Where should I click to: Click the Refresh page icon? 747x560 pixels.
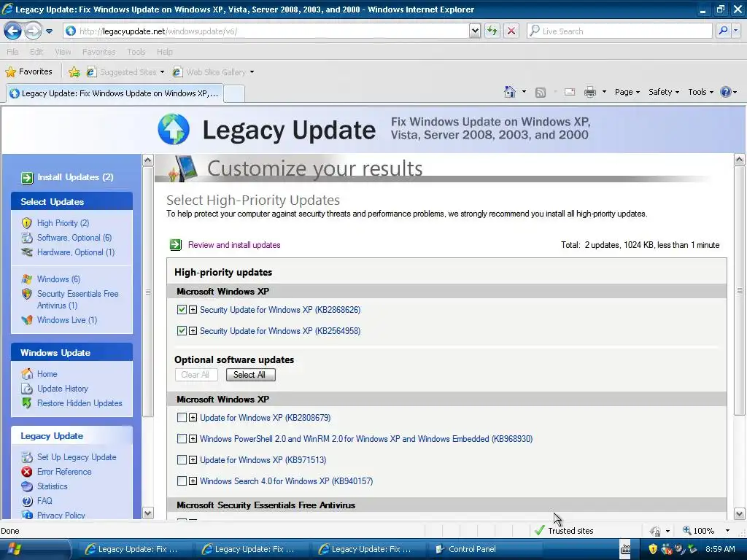pyautogui.click(x=492, y=31)
